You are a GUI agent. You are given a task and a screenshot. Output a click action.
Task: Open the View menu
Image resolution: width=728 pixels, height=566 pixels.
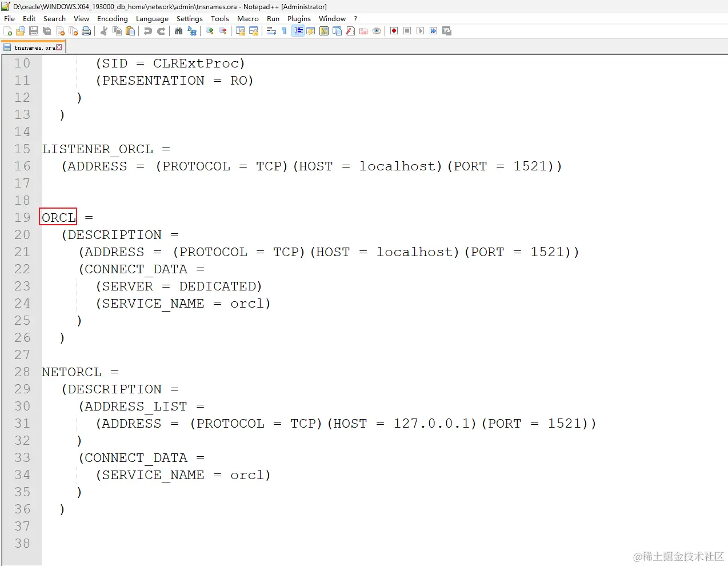pos(82,18)
